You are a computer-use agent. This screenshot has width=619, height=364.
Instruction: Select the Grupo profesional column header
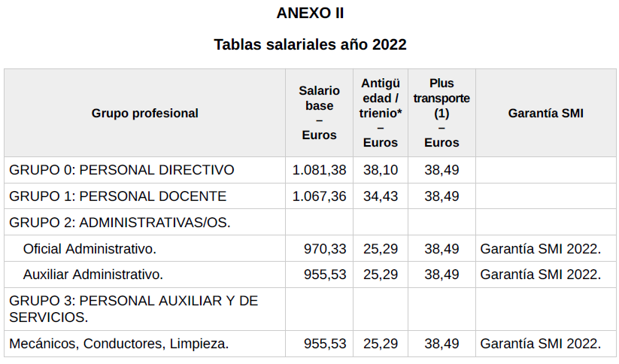145,114
